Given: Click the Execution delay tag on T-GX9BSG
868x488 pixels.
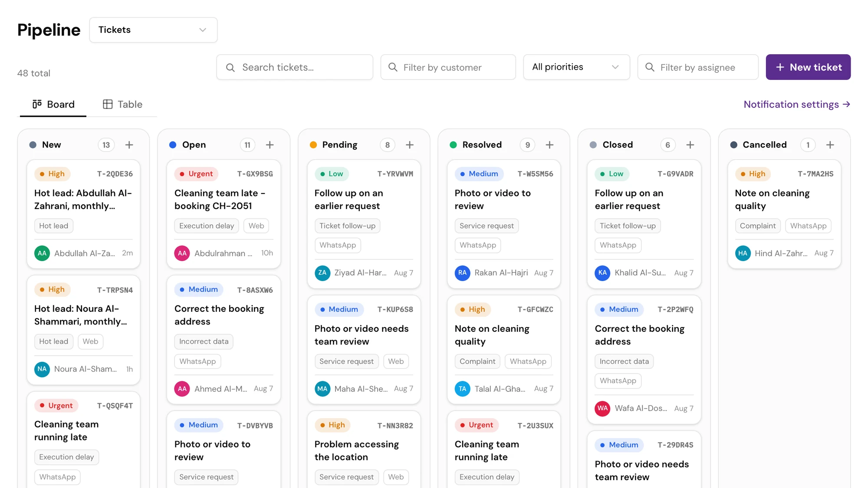Looking at the screenshot, I should click(207, 226).
